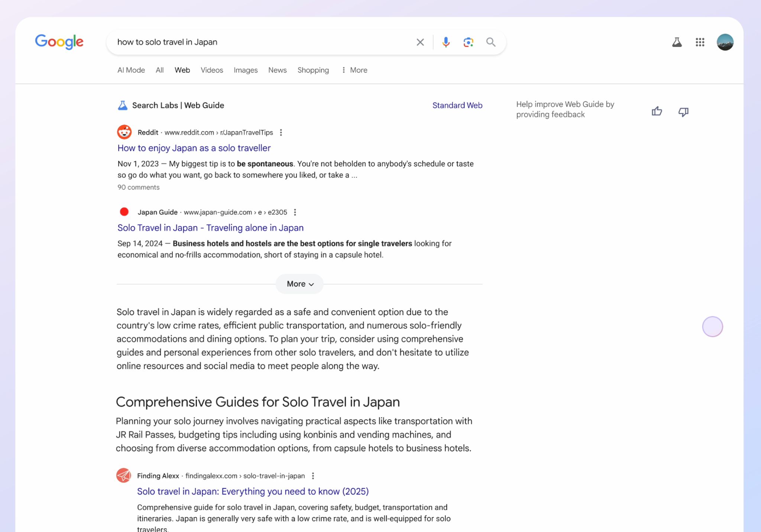Click the Reddit favicon on the first result

pyautogui.click(x=124, y=132)
